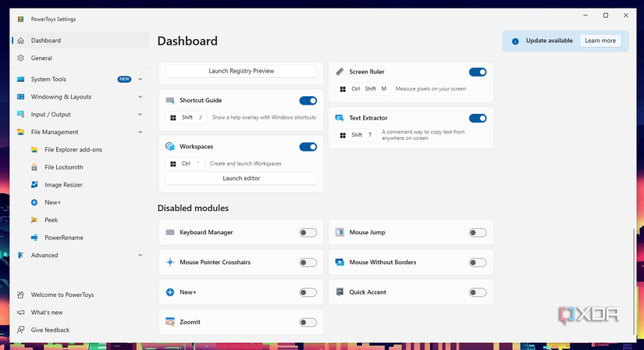Turn off the Text Extractor toggle
Screen dimensions: 644x350
point(478,119)
